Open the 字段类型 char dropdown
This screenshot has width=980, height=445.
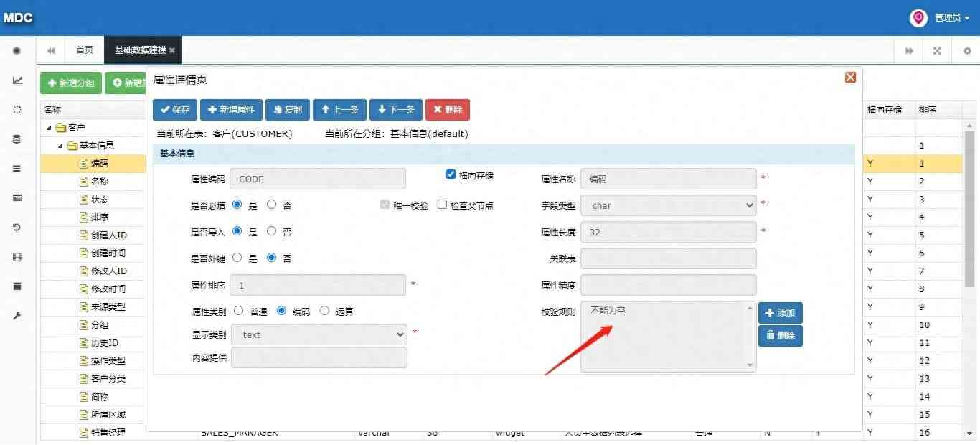tap(668, 205)
